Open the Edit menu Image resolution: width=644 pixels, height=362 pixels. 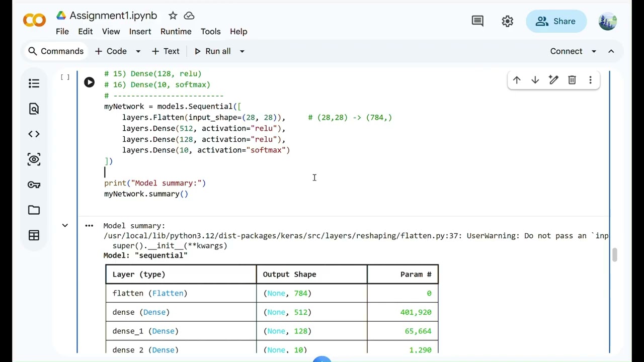coord(86,31)
